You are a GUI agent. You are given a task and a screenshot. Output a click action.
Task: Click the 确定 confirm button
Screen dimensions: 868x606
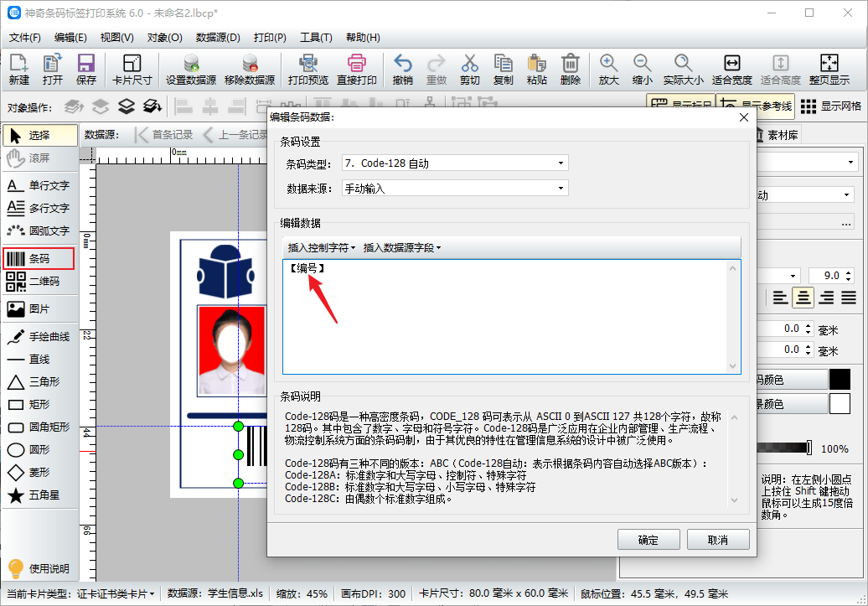[648, 540]
